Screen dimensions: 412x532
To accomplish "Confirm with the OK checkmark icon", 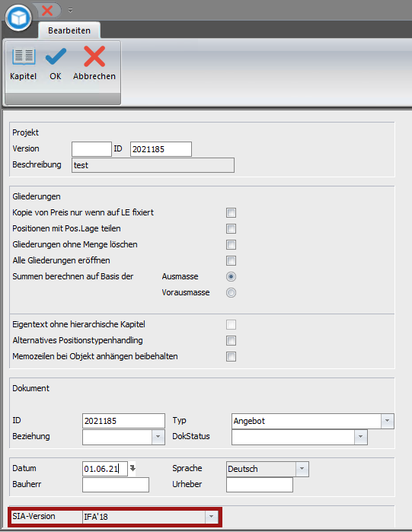I will 56,56.
